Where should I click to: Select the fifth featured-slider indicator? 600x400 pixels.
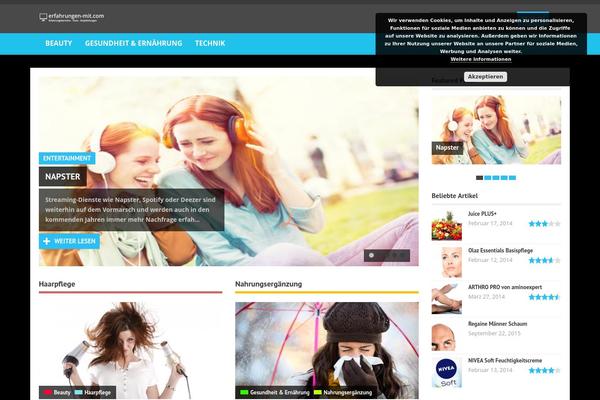513,178
